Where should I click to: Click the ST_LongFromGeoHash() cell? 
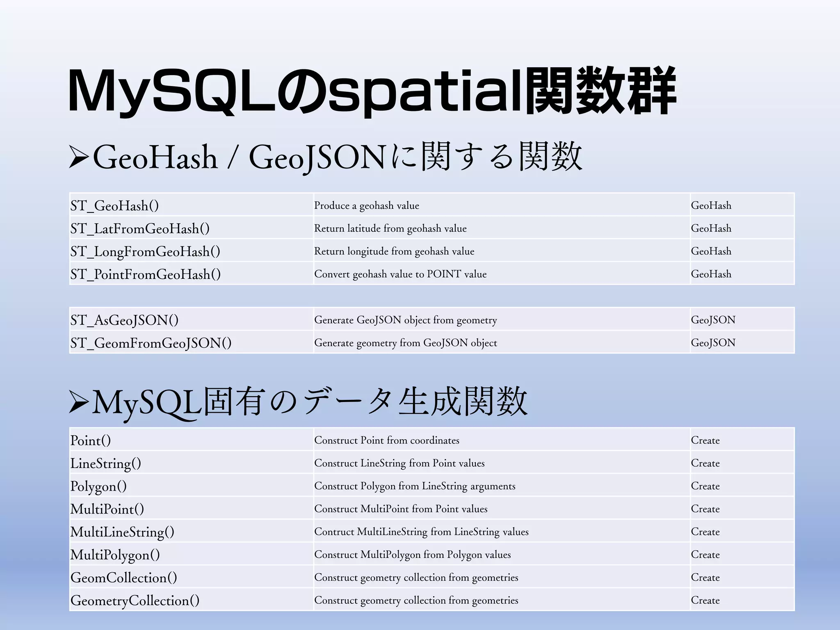coord(191,251)
